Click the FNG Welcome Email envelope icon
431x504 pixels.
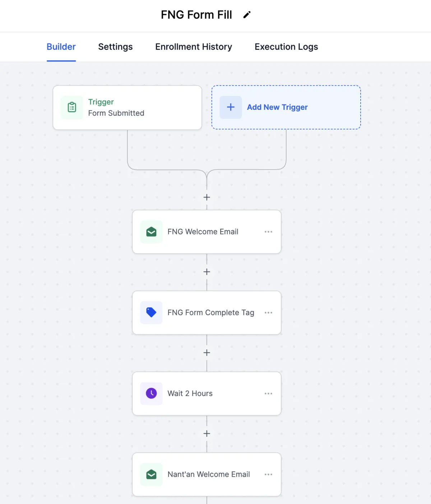pyautogui.click(x=151, y=232)
